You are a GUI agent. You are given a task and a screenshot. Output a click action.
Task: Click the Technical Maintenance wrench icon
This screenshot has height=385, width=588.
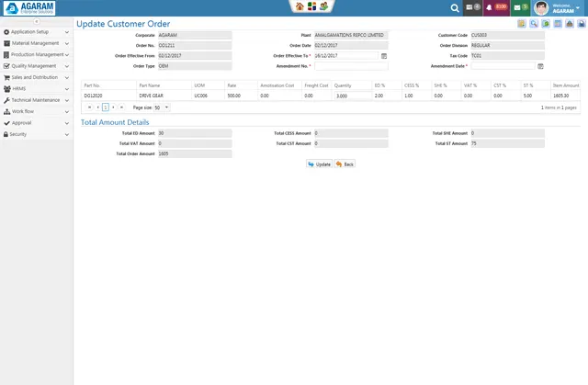pos(6,100)
